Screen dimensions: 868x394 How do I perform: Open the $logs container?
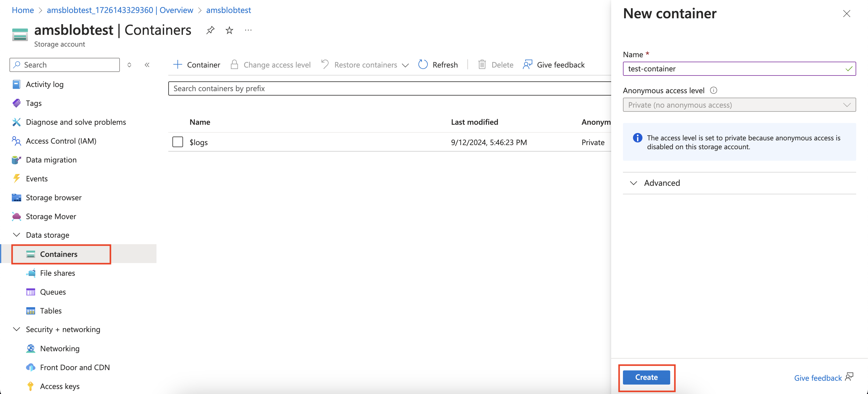tap(198, 142)
